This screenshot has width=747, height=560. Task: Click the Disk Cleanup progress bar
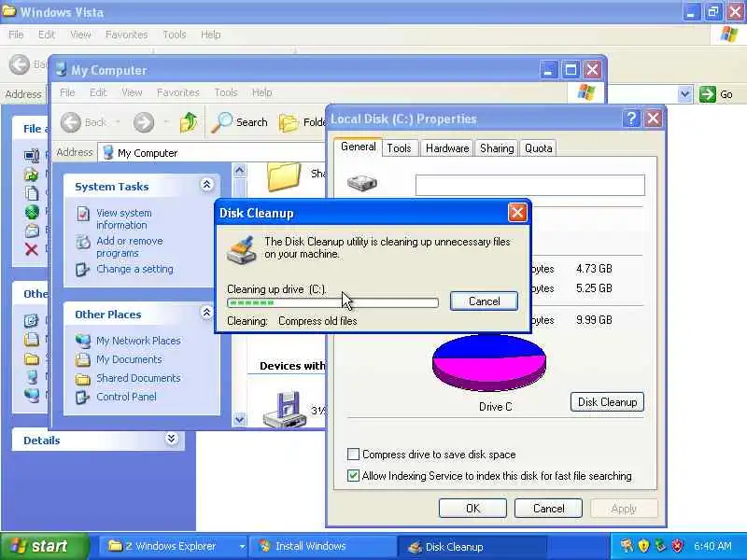332,302
